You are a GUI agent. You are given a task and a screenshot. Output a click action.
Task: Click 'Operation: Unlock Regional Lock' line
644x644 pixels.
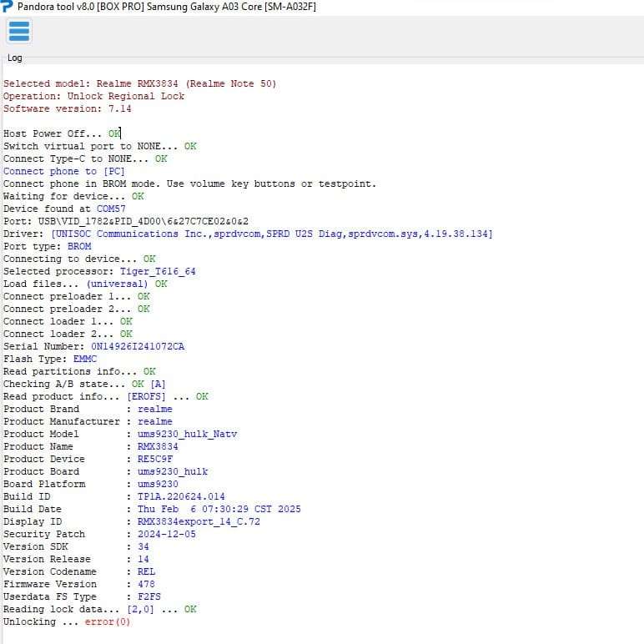pos(93,96)
